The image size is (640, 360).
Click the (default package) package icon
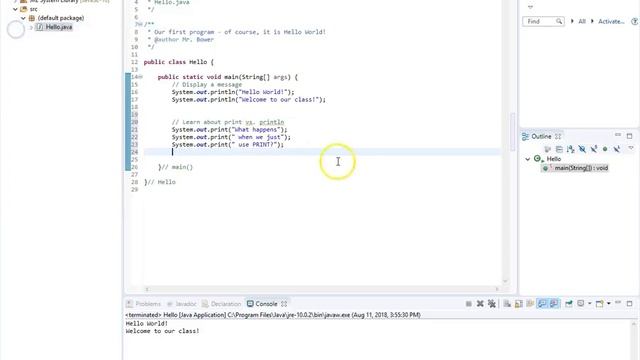click(32, 18)
